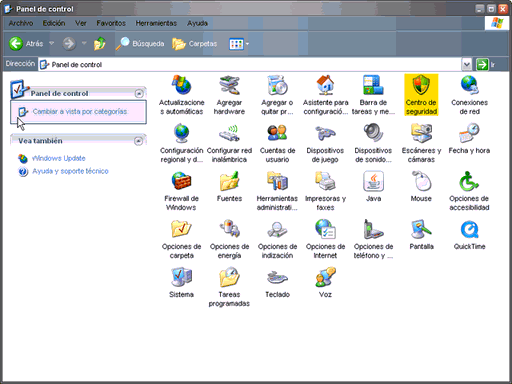Open Impresoras y faxes icon
Viewport: 512px width, 384px height.
(325, 191)
